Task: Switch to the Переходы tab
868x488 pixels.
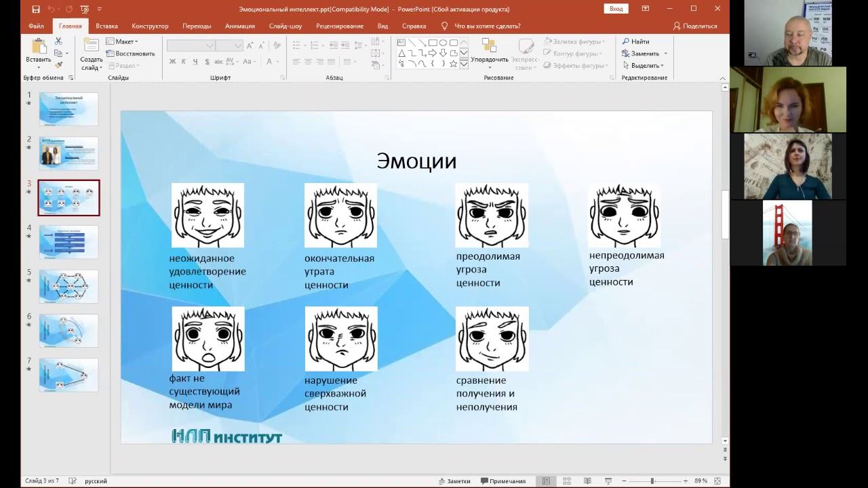Action: click(x=197, y=26)
